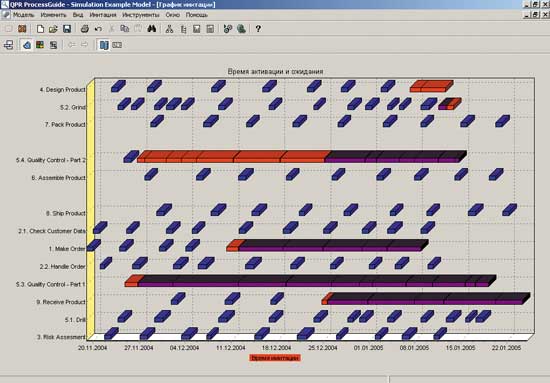Image resolution: width=550 pixels, height=383 pixels.
Task: Open the hierarchy tree icon in the toolbar
Action: pos(169,29)
